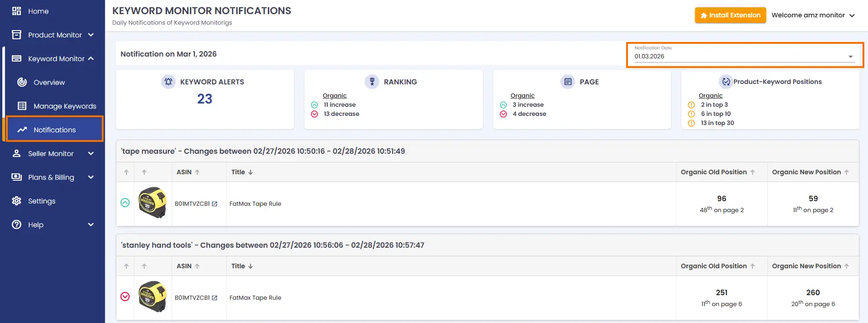The height and width of the screenshot is (323, 868).
Task: Click FatMax Tape Rule title in tape measure table
Action: pyautogui.click(x=255, y=204)
